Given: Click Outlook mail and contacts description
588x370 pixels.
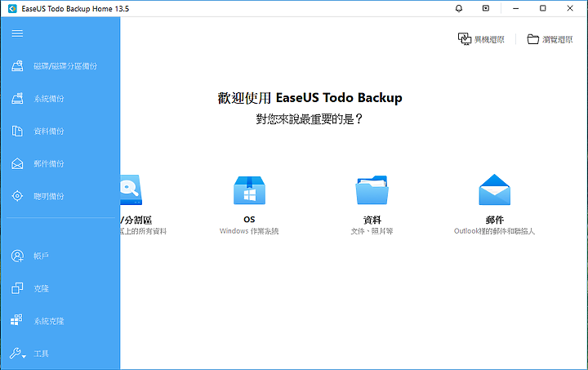Looking at the screenshot, I should pyautogui.click(x=494, y=231).
